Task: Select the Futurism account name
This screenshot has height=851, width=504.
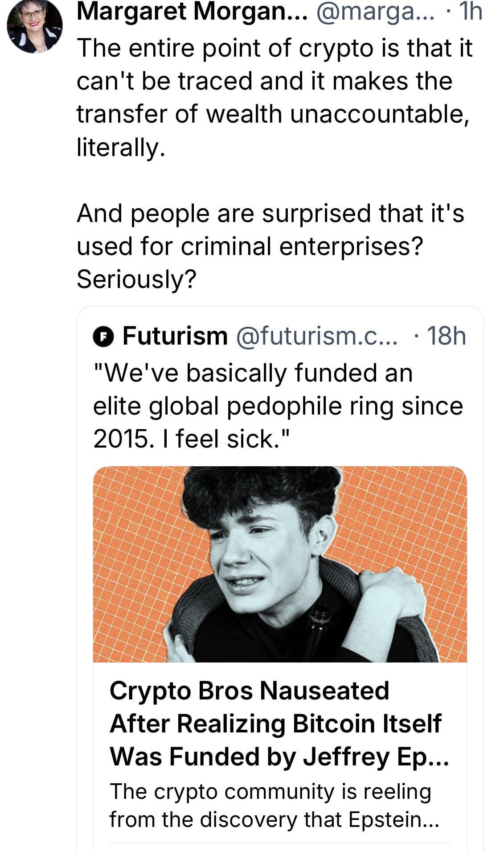Action: (175, 336)
